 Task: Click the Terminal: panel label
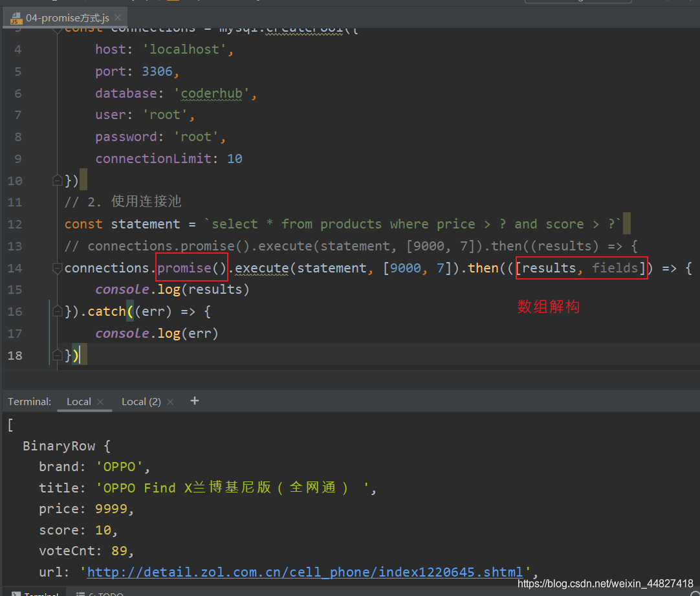30,401
